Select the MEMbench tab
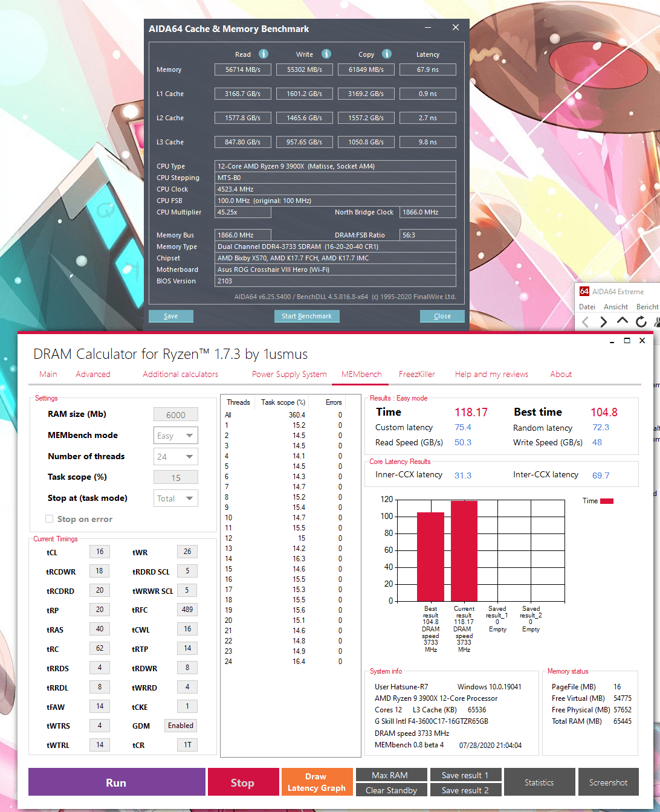This screenshot has width=660, height=812. (361, 374)
